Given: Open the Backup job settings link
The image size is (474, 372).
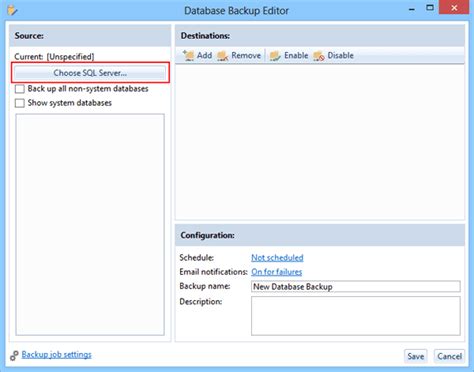Looking at the screenshot, I should point(56,355).
